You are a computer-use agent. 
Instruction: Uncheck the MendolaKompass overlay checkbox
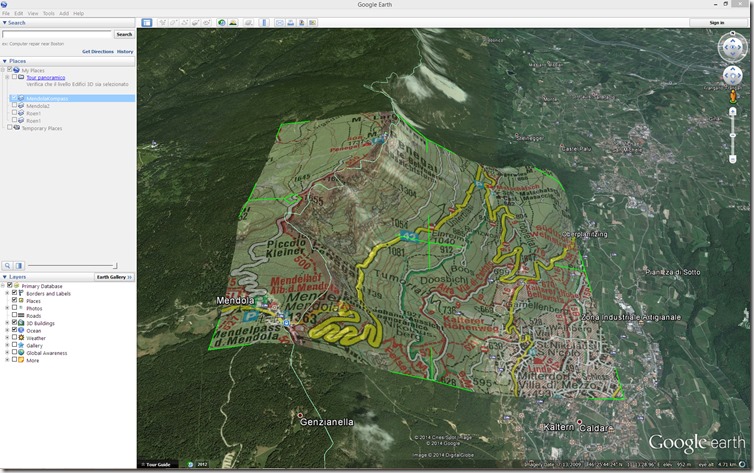click(x=14, y=98)
